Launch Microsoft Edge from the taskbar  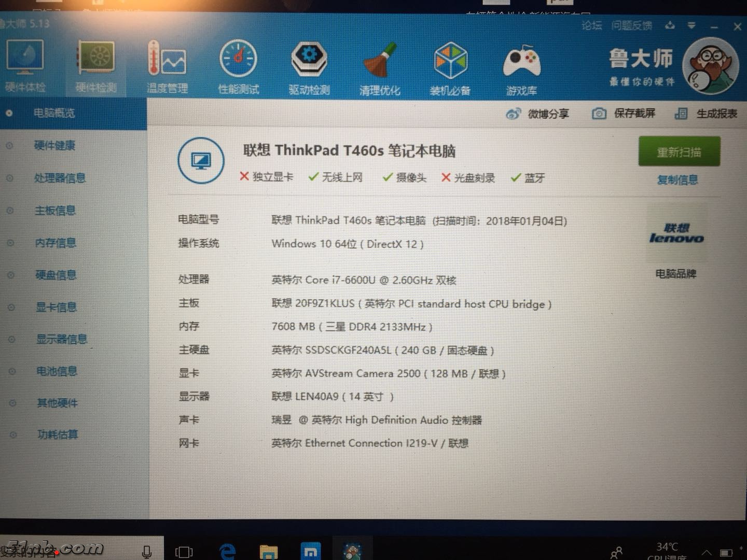[227, 551]
